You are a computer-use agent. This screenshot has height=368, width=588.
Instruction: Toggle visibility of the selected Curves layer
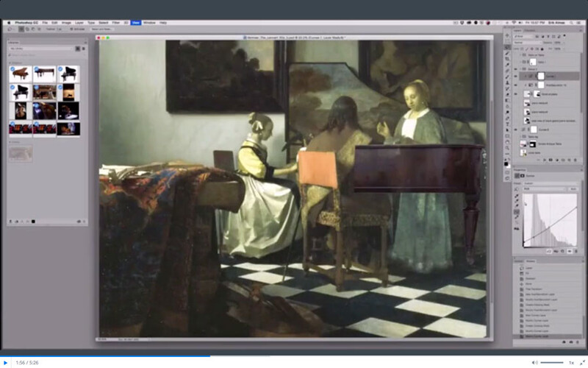point(516,77)
